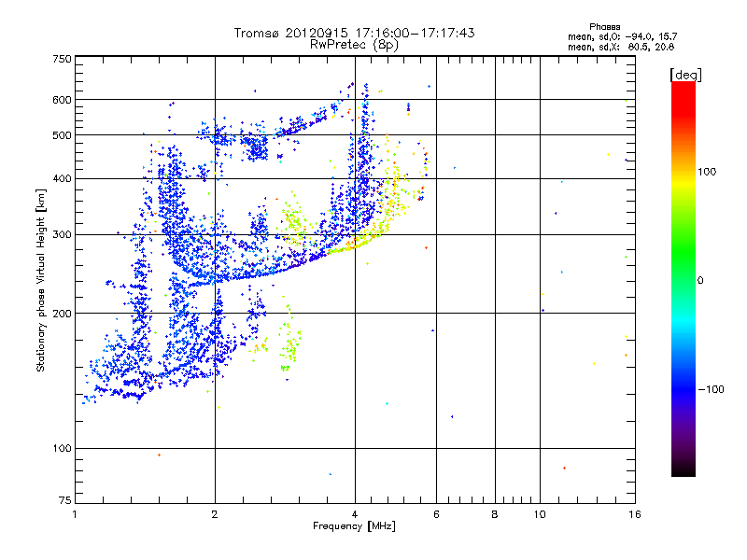The height and width of the screenshot is (560, 747).
Task: Click the x-axis tick label '16'
Action: click(635, 514)
